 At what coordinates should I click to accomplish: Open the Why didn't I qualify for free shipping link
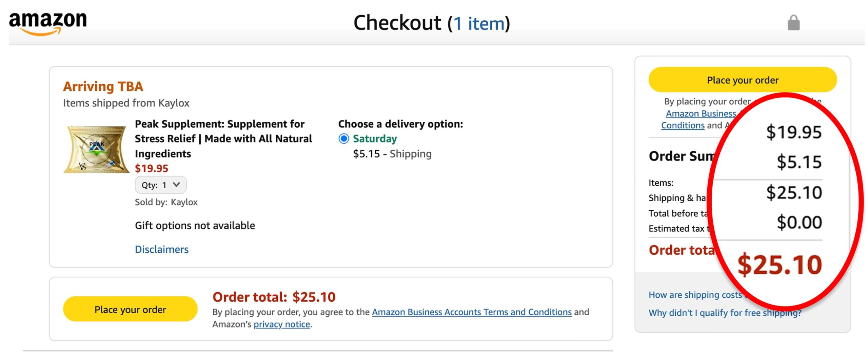coord(725,313)
